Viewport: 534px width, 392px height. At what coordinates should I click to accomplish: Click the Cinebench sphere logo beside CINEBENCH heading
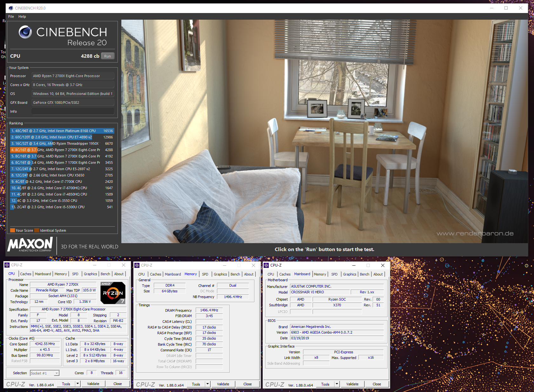[25, 32]
